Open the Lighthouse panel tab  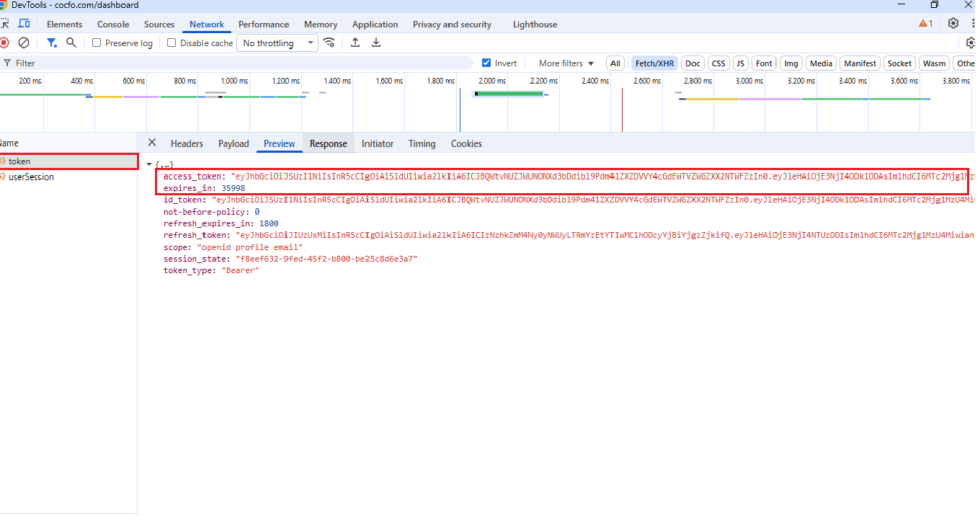(535, 25)
